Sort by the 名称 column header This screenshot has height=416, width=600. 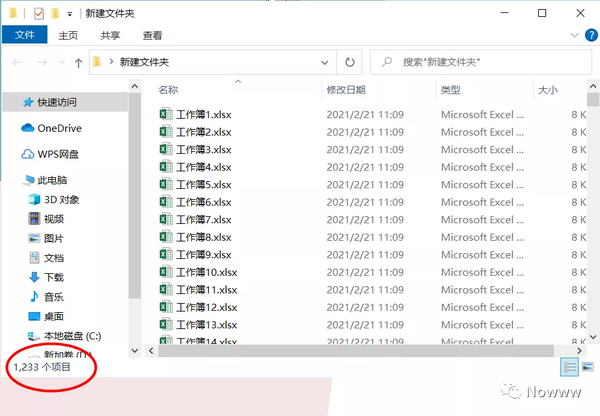pyautogui.click(x=168, y=90)
